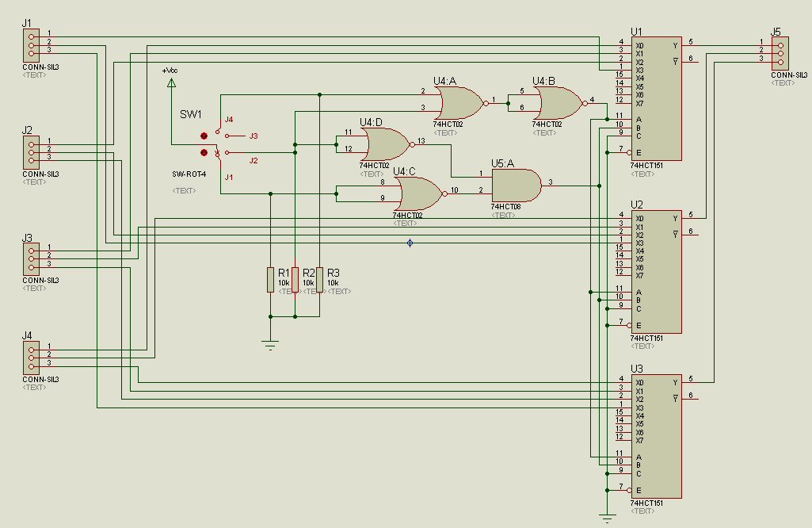
Task: Click the "74HCT151" label under U1
Action: [646, 165]
